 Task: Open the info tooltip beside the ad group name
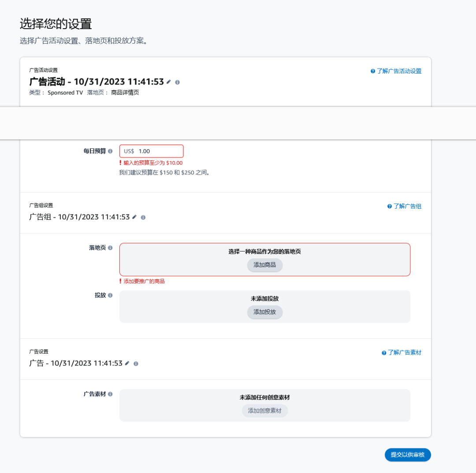pyautogui.click(x=143, y=217)
